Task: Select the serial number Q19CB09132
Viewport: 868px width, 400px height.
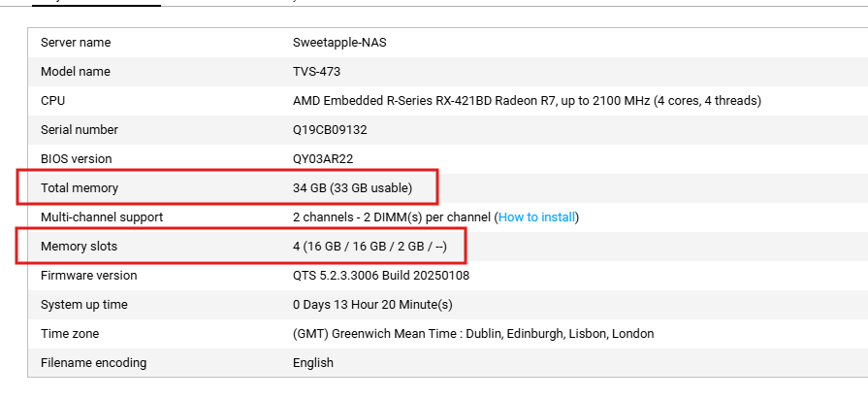Action: click(330, 130)
